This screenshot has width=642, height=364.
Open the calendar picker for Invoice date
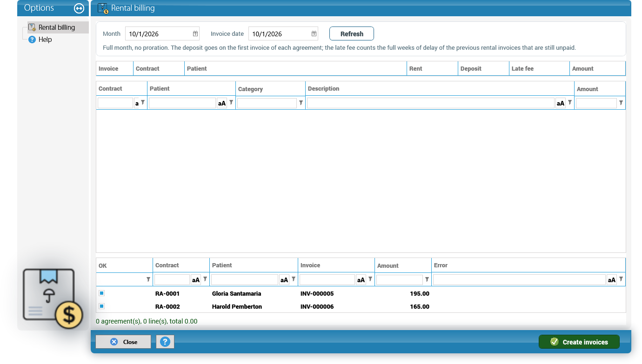click(314, 34)
